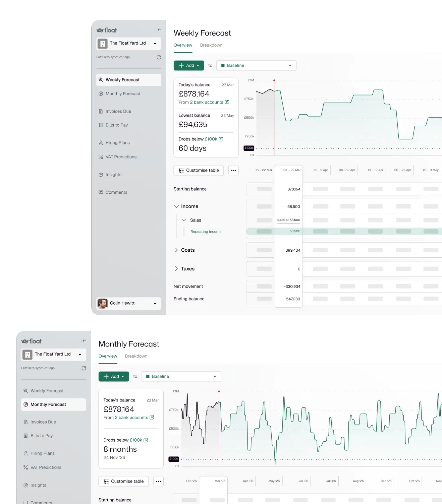442x504 pixels.
Task: Click float logo in Monthly Forecast window
Action: [x=32, y=341]
